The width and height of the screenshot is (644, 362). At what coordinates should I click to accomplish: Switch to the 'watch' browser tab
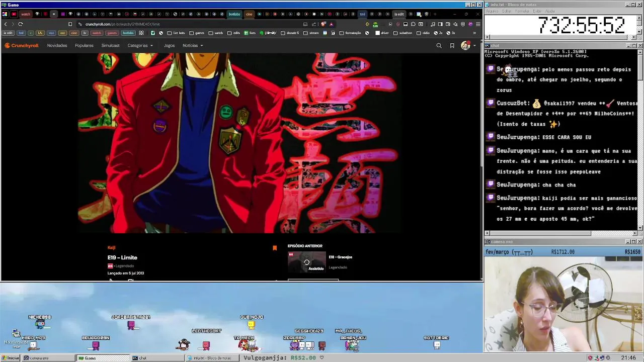tap(25, 14)
